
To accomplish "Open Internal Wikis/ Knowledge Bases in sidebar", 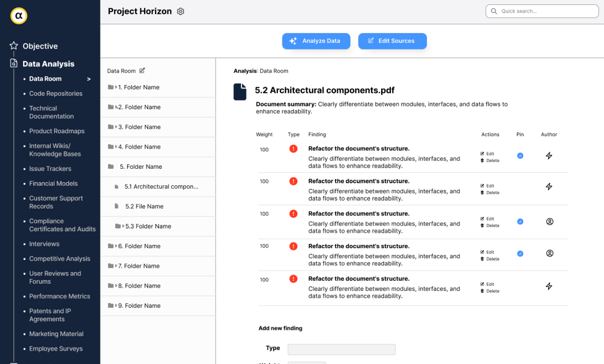I will (x=55, y=150).
